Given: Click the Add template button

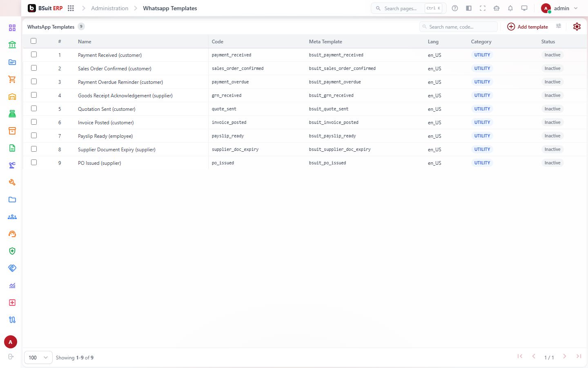Looking at the screenshot, I should point(528,27).
